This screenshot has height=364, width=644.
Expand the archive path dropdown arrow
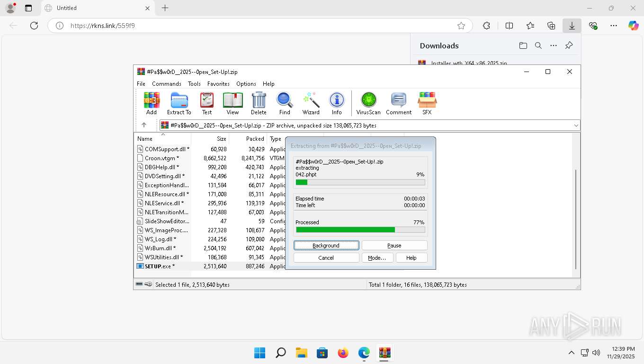click(x=576, y=126)
